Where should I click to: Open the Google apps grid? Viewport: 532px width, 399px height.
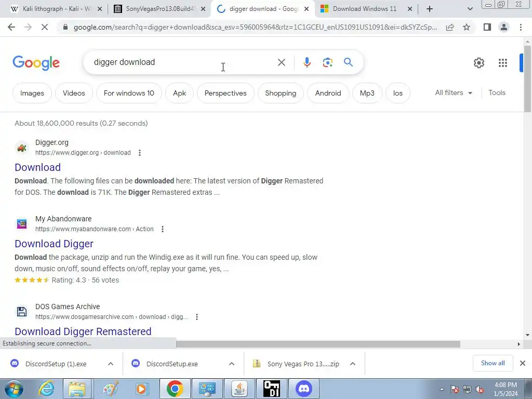503,63
